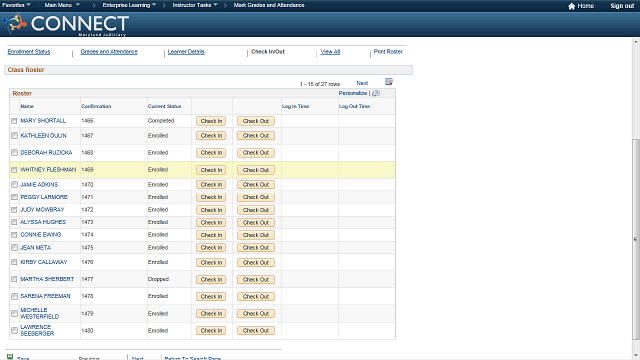Tick the checkbox for MARY SHORTALL
The width and height of the screenshot is (640, 360).
(x=14, y=121)
